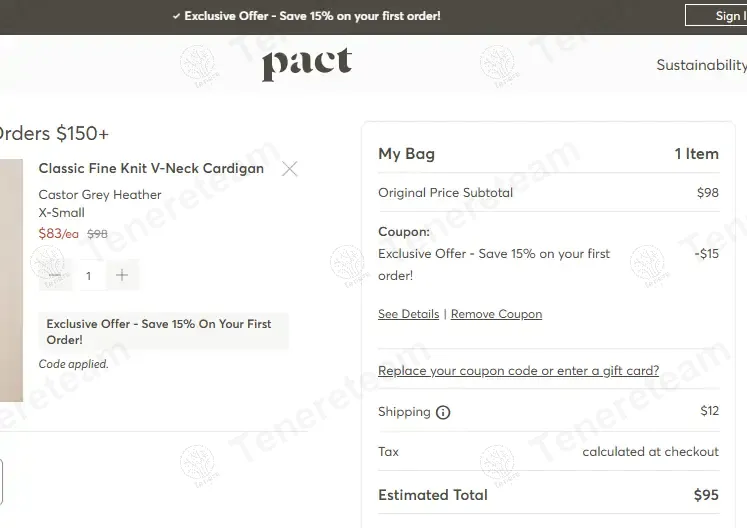Remove the cardigan with the X icon
This screenshot has height=528, width=747.
tap(290, 169)
